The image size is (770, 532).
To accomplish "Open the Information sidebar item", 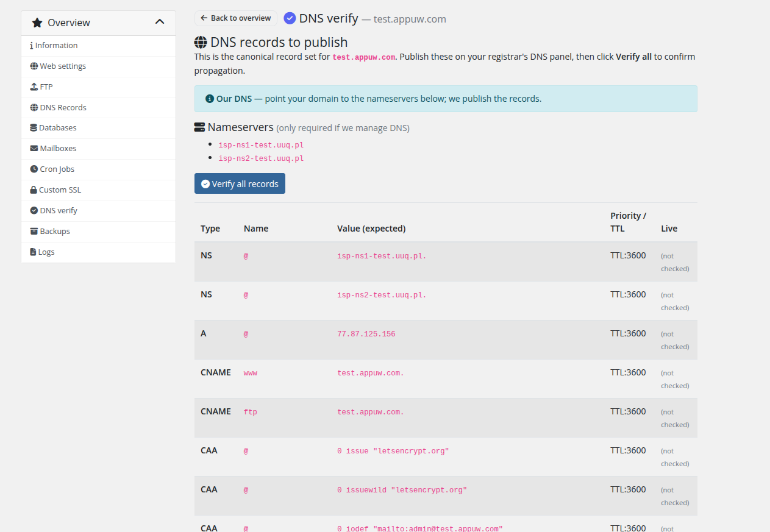I will pos(98,46).
